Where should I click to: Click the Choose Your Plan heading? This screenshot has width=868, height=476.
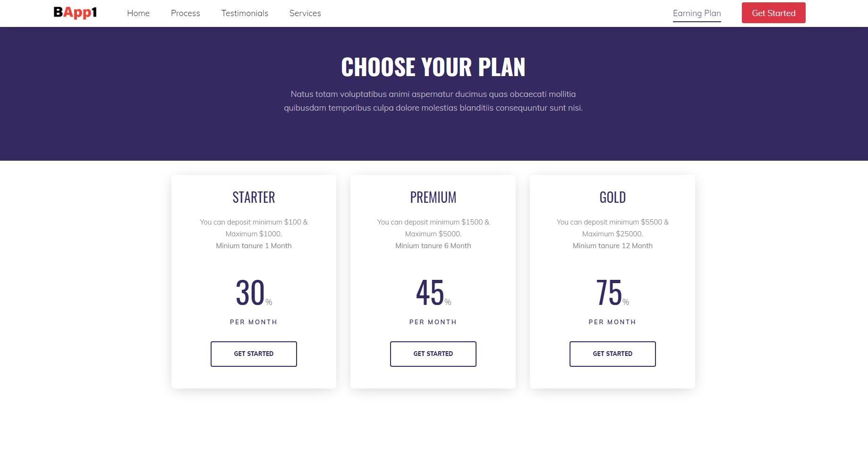433,67
